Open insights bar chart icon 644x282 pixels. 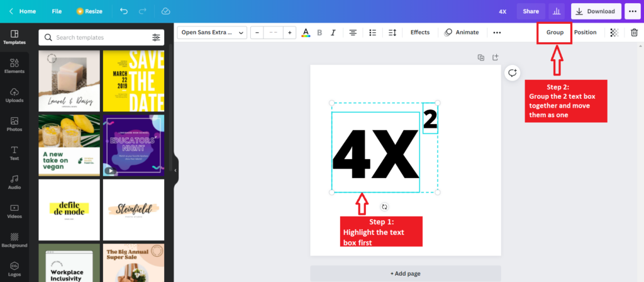(557, 11)
